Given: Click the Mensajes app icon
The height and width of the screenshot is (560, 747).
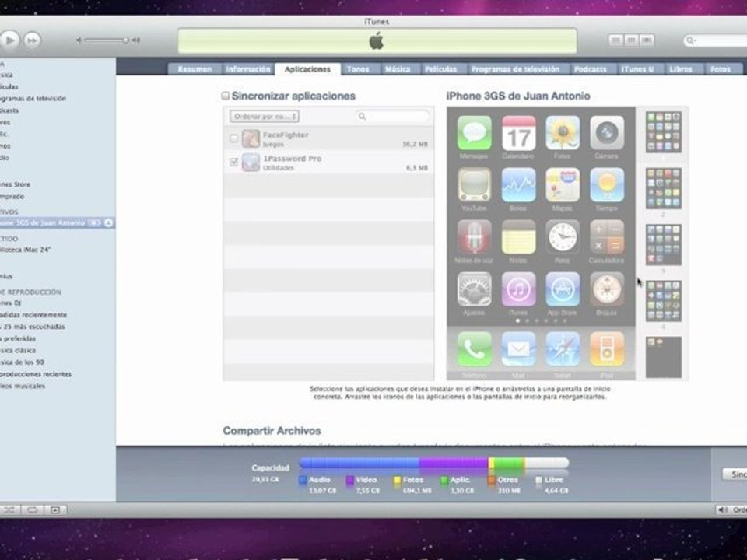Looking at the screenshot, I should point(474,133).
